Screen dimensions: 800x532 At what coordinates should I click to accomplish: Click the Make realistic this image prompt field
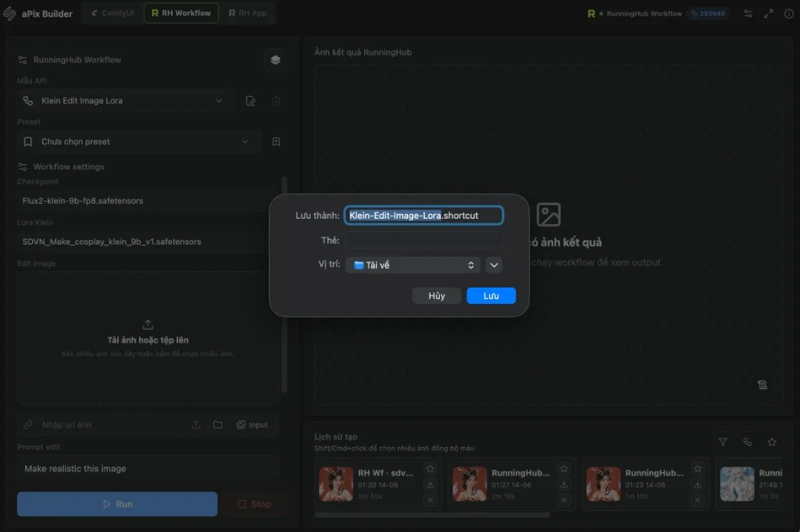click(x=148, y=468)
